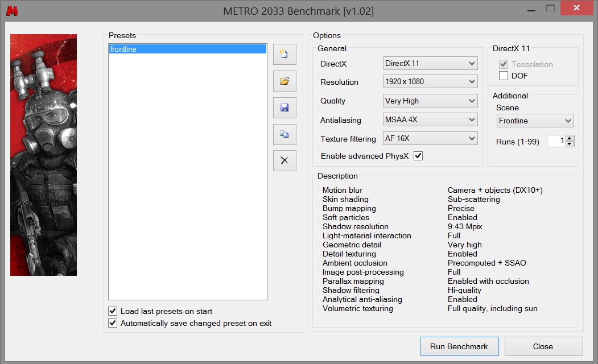Click the 'Precise' bump mapping value
Image resolution: width=598 pixels, height=364 pixels.
coord(461,208)
